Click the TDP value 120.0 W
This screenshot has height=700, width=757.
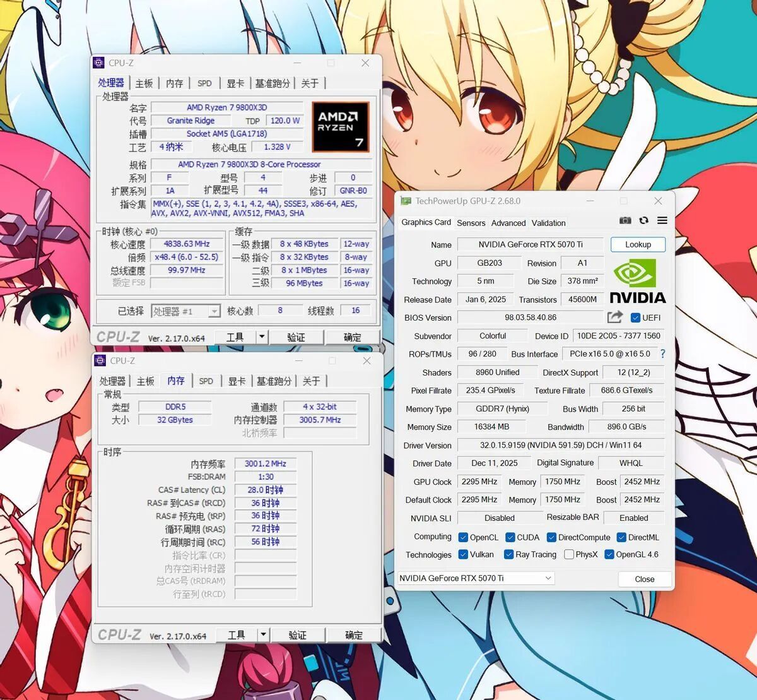[x=285, y=121]
